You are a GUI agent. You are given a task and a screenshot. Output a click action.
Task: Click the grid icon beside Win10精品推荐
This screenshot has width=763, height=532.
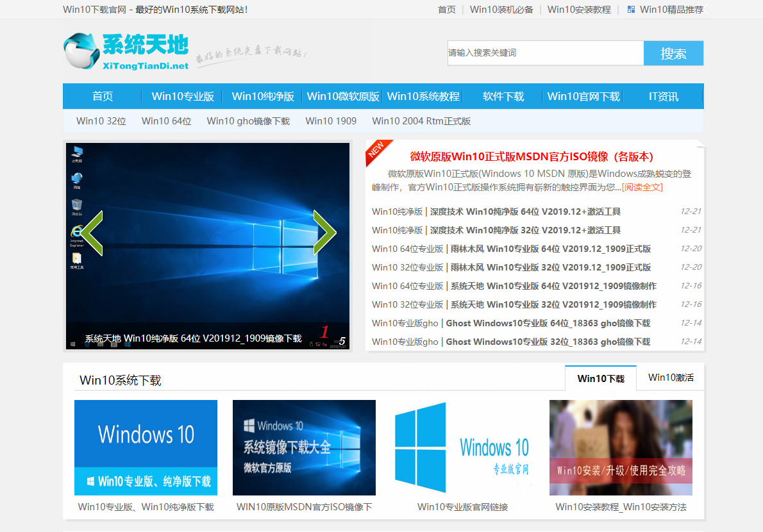pos(631,9)
